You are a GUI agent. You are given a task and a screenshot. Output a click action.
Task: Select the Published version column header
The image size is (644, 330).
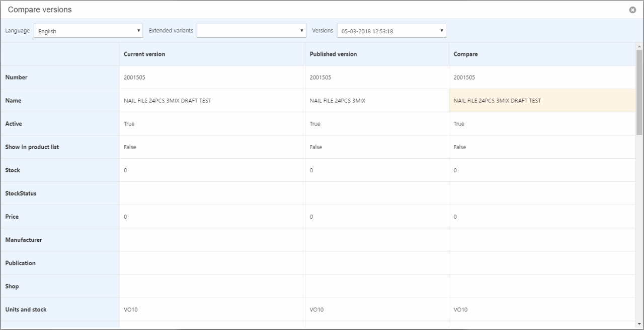click(x=333, y=54)
